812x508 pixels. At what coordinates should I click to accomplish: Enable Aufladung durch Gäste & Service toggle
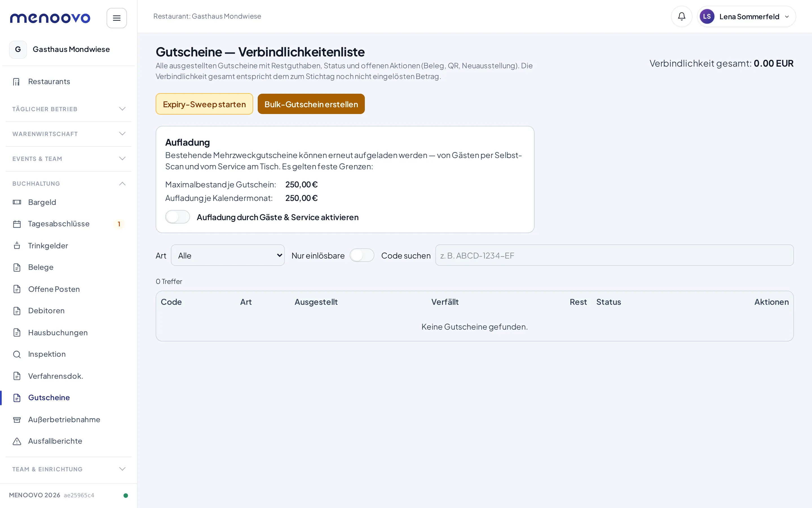coord(178,217)
